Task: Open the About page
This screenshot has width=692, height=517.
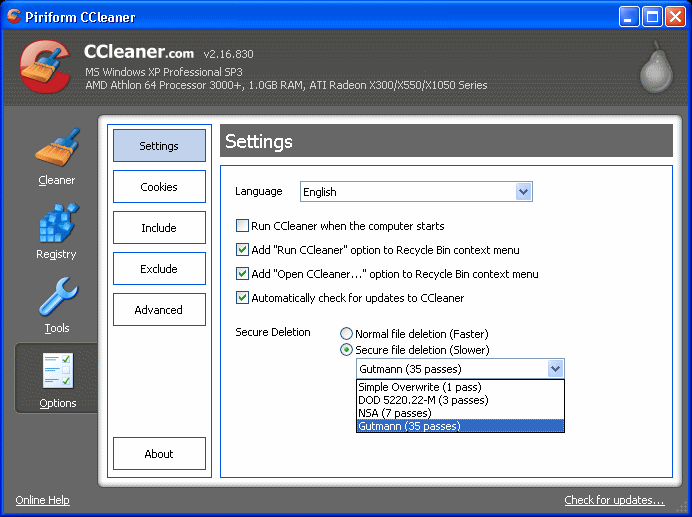Action: [x=159, y=454]
